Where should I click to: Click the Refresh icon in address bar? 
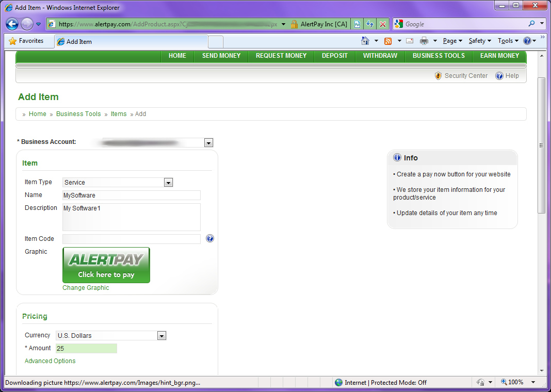point(370,24)
